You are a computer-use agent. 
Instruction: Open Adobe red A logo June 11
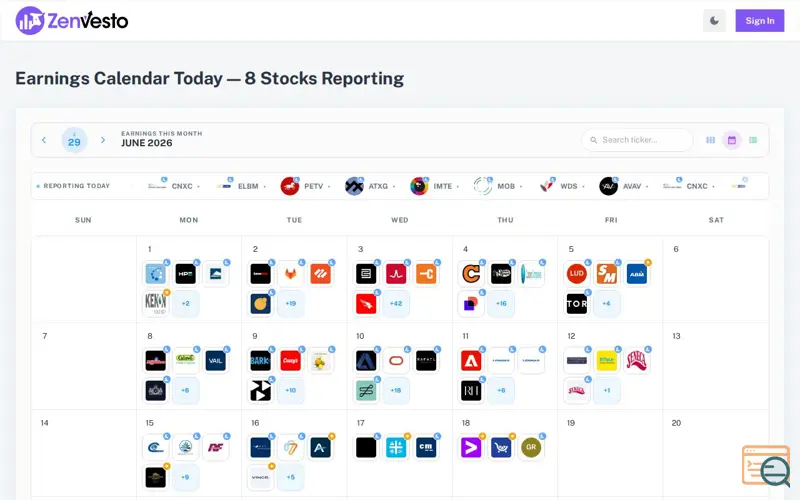point(471,361)
